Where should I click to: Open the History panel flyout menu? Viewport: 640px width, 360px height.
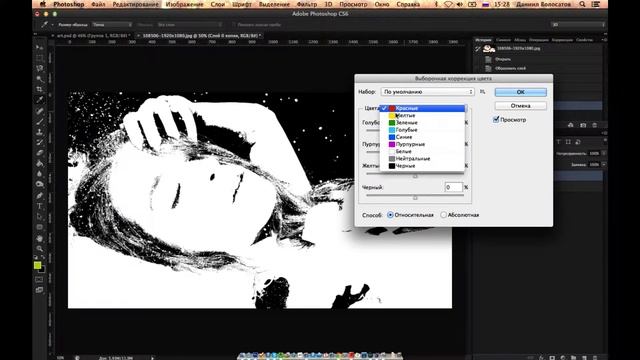coord(604,40)
